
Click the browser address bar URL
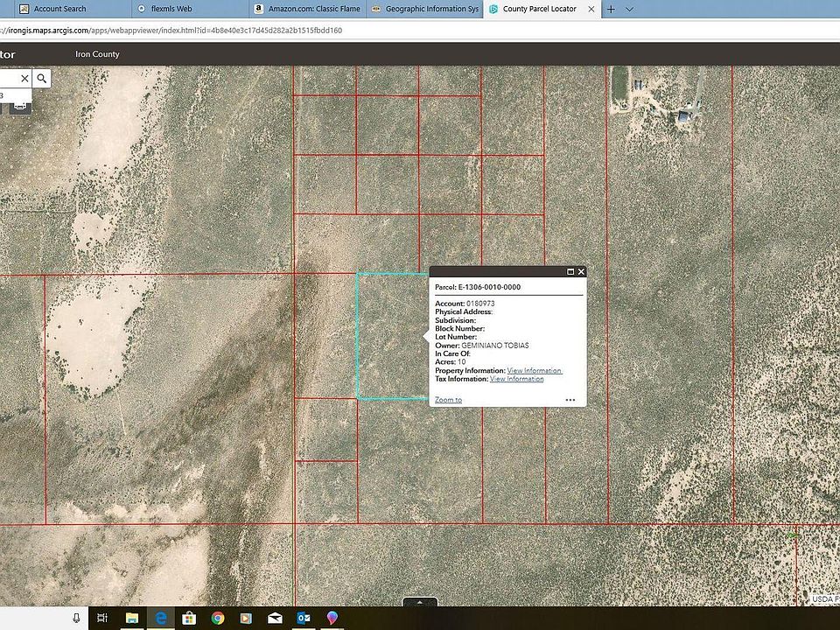coord(175,31)
